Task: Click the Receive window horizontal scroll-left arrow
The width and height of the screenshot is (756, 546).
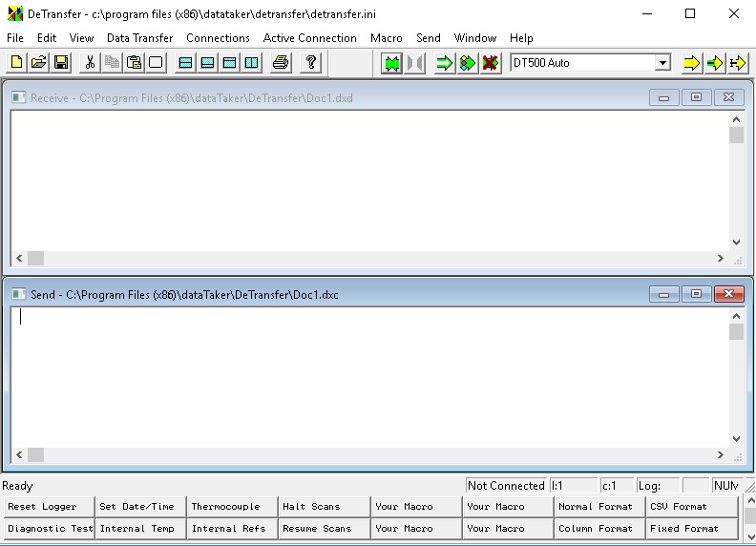Action: coord(19,258)
